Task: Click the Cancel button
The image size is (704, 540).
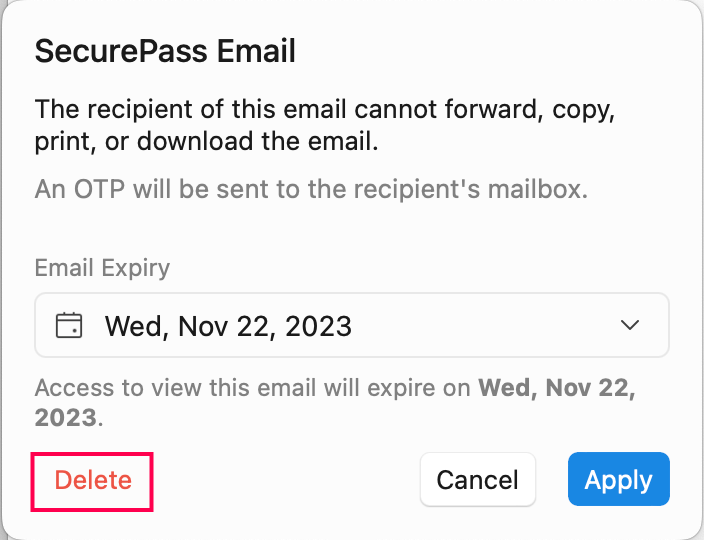Action: tap(478, 480)
